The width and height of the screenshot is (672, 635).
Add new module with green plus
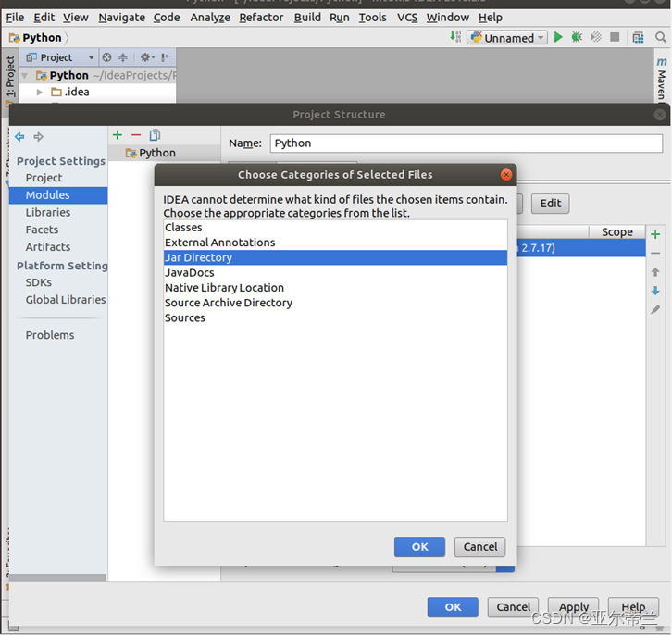click(x=118, y=135)
